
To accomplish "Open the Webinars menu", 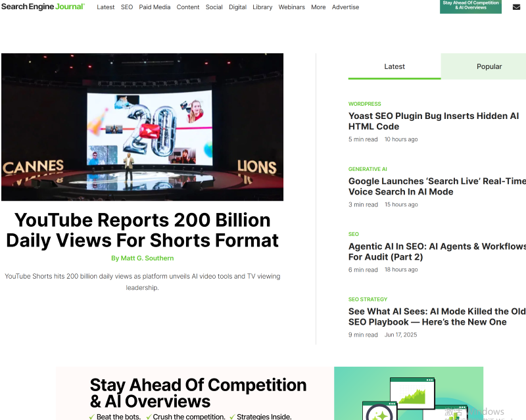I will (x=291, y=7).
